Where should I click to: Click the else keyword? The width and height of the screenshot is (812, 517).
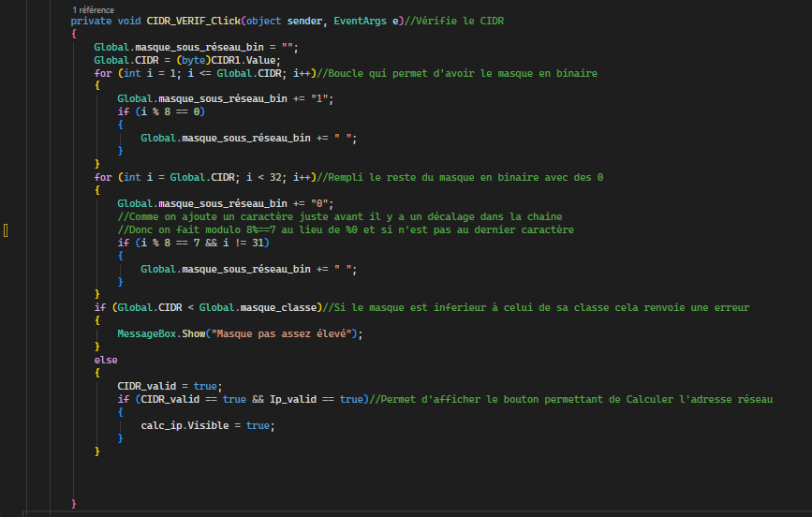coord(105,360)
